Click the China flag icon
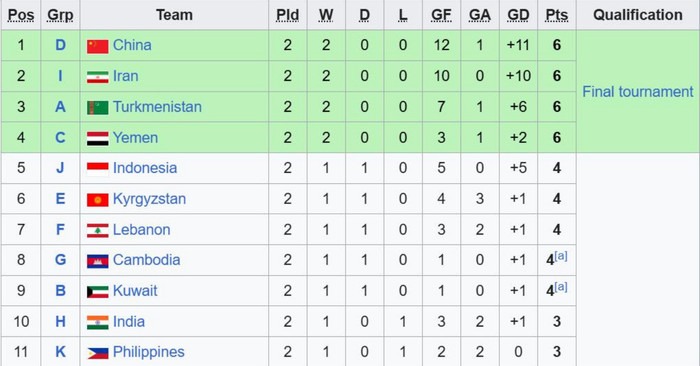The width and height of the screenshot is (700, 366). (97, 46)
